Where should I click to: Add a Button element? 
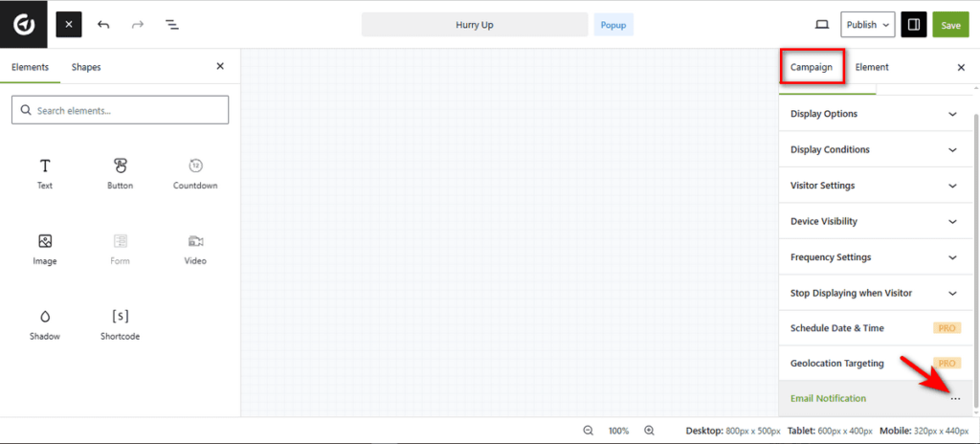click(x=120, y=174)
